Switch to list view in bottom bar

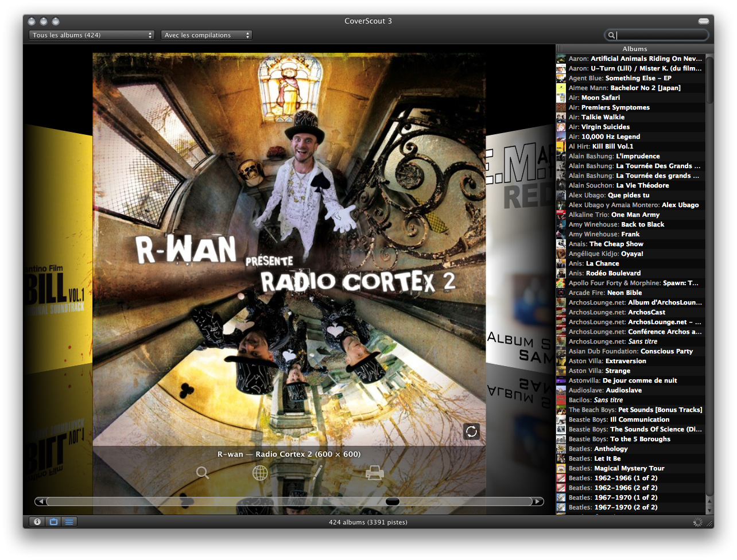point(69,522)
